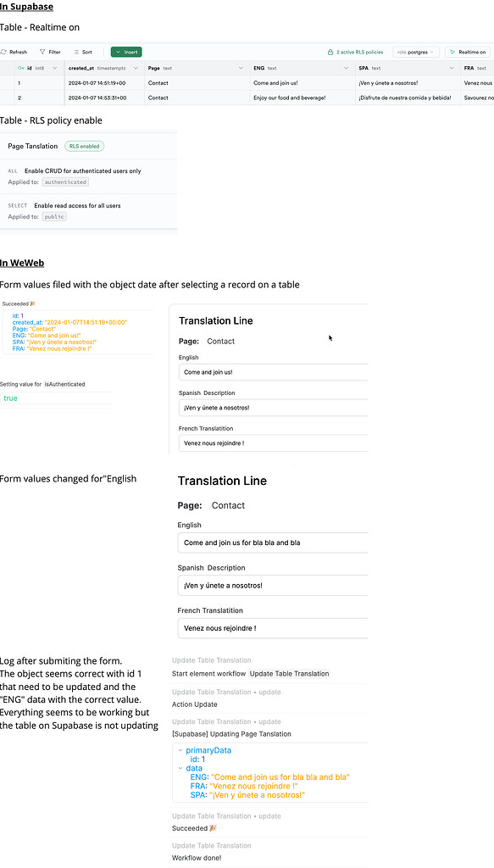Click the id column key icon header
Image resolution: width=494 pixels, height=868 pixels.
coord(21,68)
